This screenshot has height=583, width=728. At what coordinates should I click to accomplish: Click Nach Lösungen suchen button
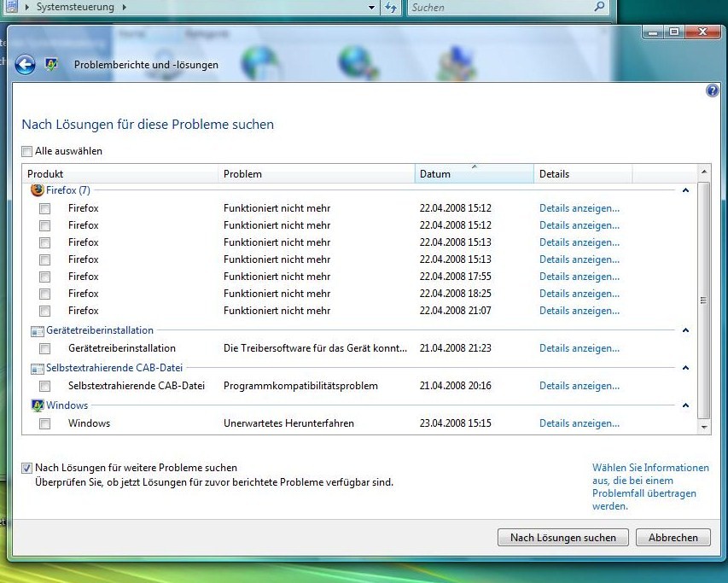[x=562, y=538]
